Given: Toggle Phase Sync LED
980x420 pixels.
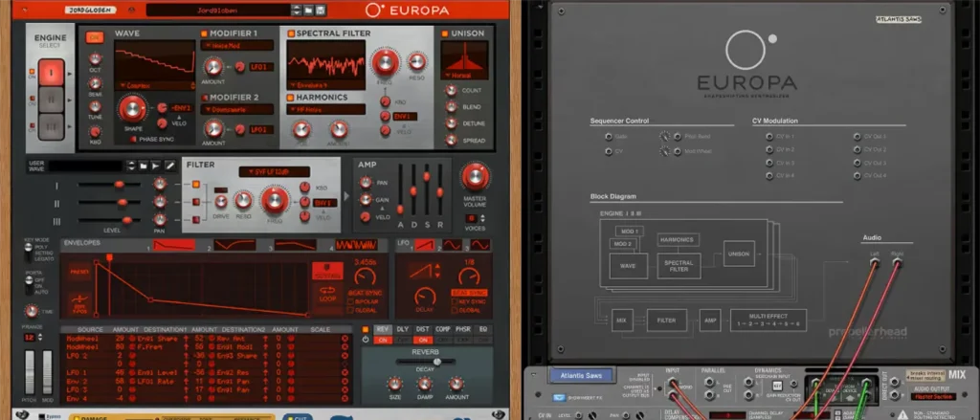Looking at the screenshot, I should point(133,139).
